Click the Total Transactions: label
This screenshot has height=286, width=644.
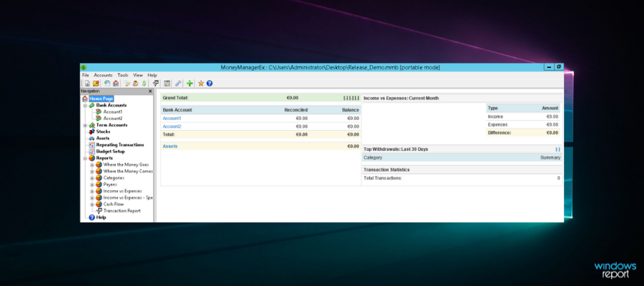(383, 178)
